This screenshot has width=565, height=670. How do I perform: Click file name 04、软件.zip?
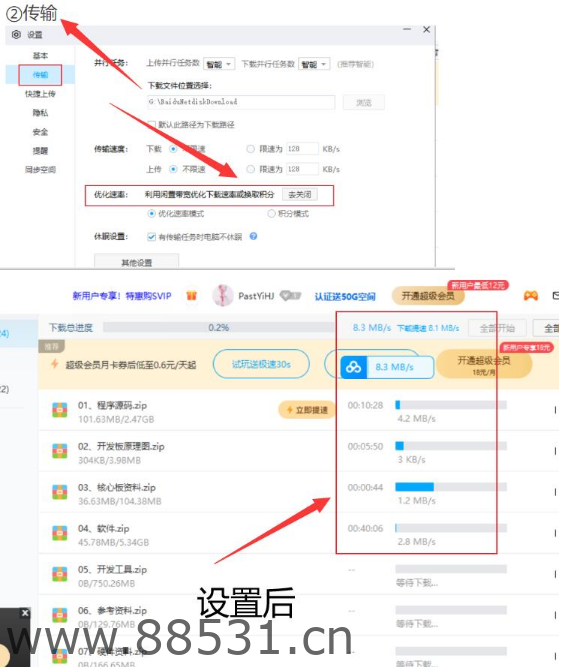(103, 529)
